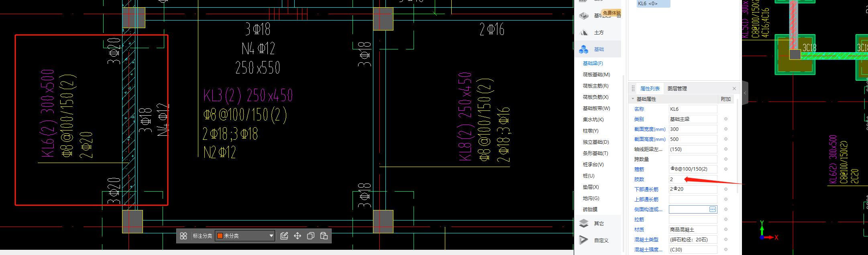Toggle 附加 radio for 混凝土类型 row
Screen dimensions: 868x255
click(726, 240)
